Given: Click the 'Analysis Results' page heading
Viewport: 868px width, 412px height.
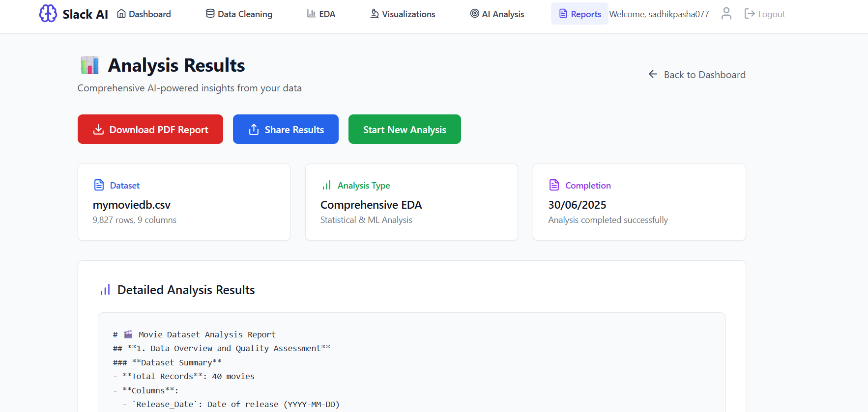Looking at the screenshot, I should tap(176, 65).
